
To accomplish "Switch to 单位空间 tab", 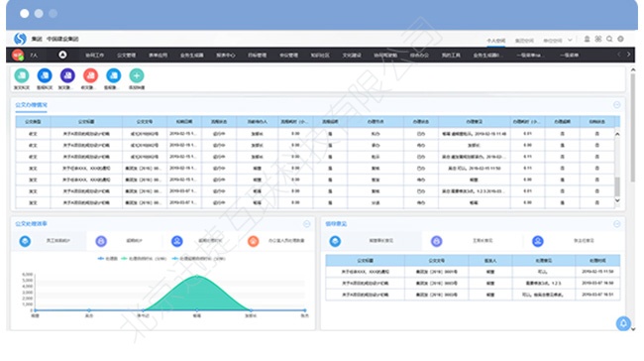I will (553, 41).
